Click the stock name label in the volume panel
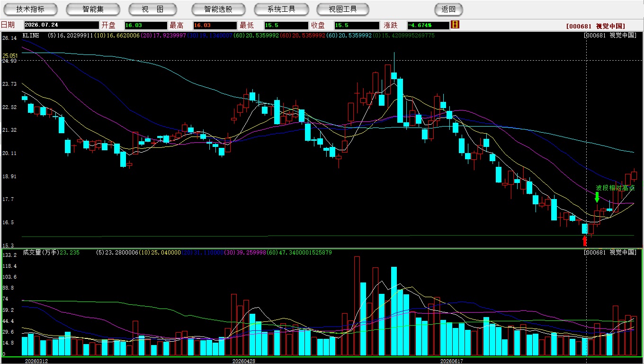644x364 pixels. point(610,253)
